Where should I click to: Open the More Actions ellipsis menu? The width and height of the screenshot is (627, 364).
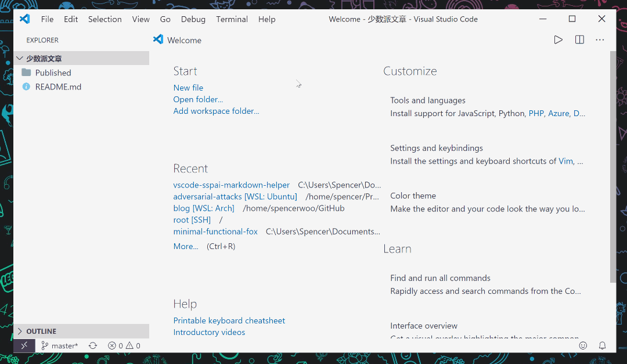600,39
